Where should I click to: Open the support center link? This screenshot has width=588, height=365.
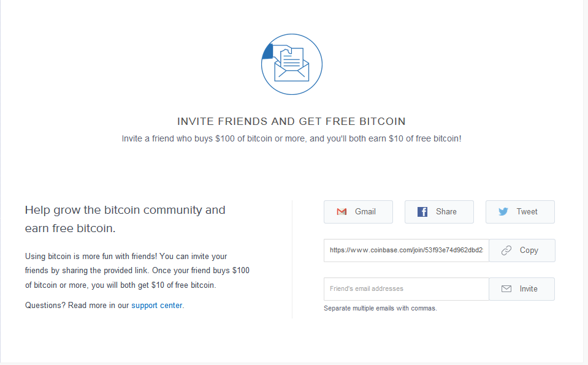click(156, 305)
